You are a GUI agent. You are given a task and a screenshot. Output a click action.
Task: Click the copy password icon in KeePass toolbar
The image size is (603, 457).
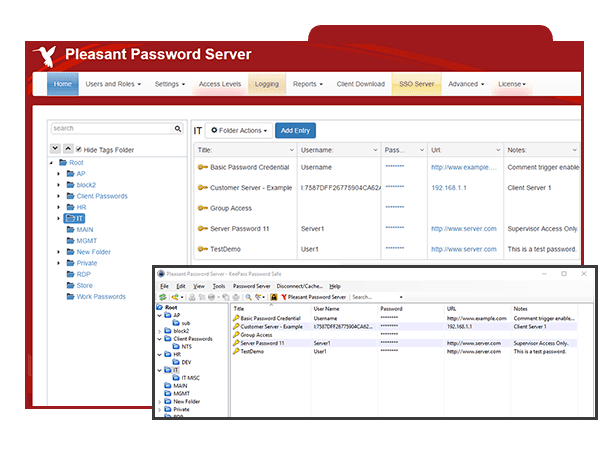coord(202,297)
